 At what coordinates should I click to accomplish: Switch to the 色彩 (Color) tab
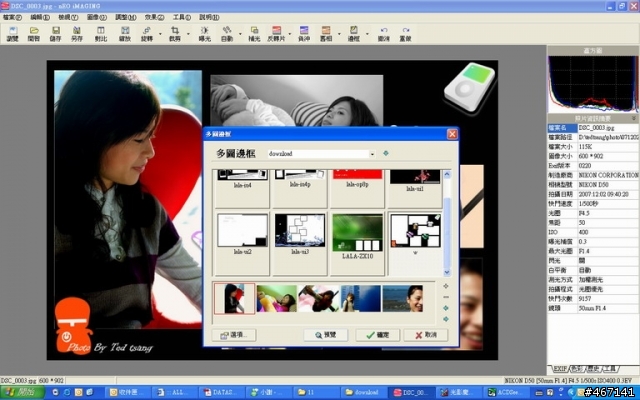tap(577, 369)
